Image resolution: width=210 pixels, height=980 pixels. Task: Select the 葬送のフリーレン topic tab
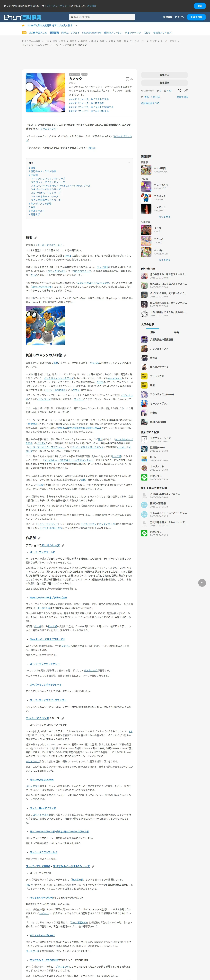(113, 33)
